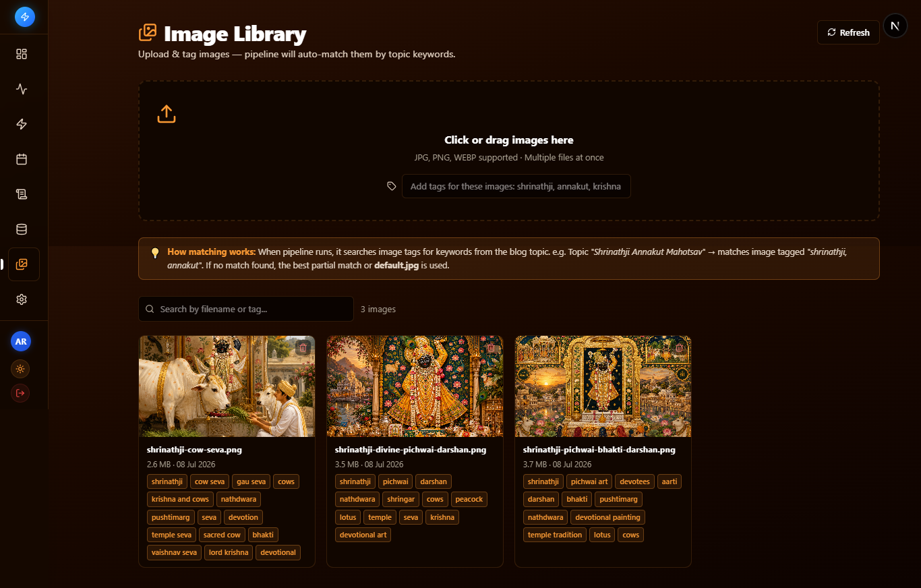Click the red logout icon
921x588 pixels.
coord(21,393)
